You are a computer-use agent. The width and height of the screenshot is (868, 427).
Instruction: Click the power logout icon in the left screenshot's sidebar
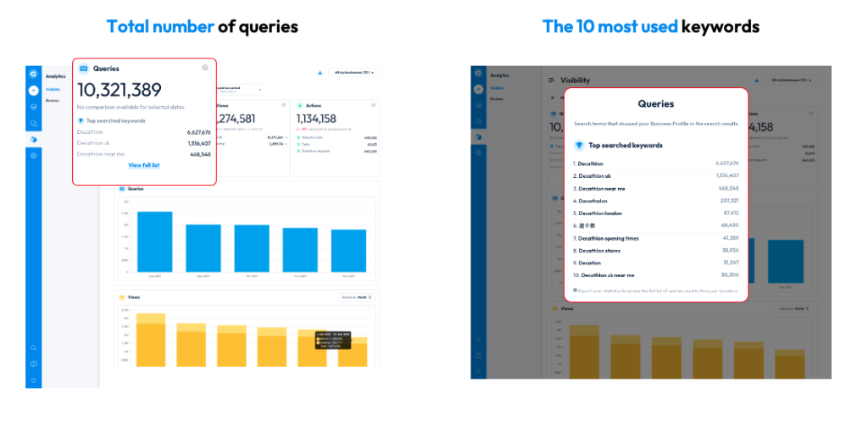point(33,380)
